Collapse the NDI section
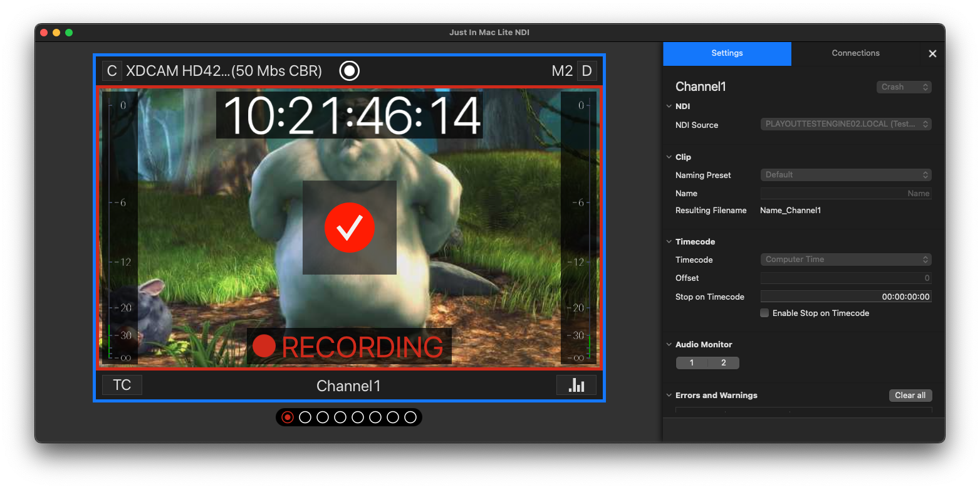This screenshot has width=980, height=489. (669, 107)
